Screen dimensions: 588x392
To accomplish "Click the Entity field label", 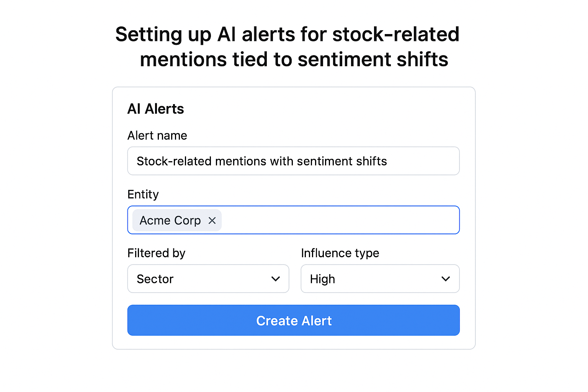I will [x=143, y=194].
